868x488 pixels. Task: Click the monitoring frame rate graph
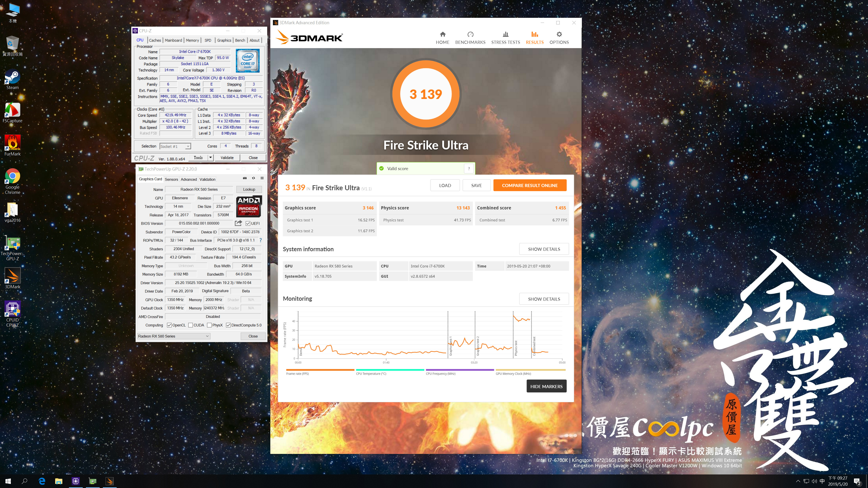coord(430,335)
